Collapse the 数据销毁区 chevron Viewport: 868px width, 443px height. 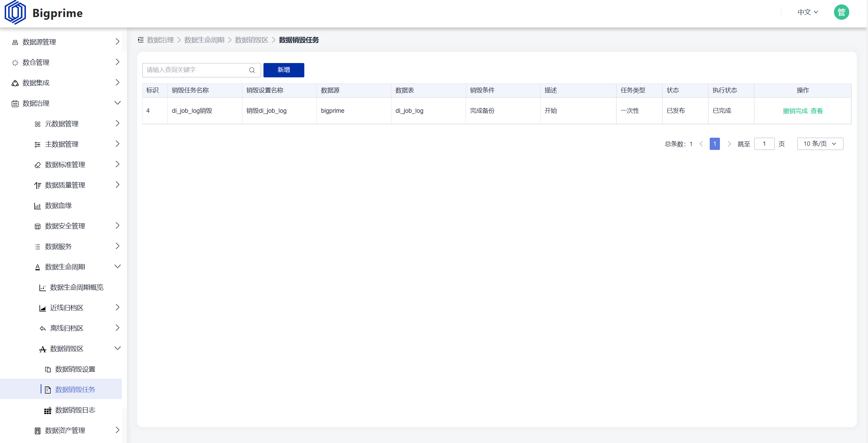pos(117,348)
